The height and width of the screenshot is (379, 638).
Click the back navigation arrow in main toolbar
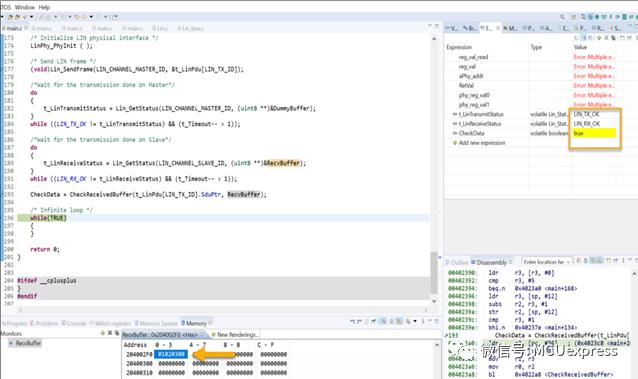pos(78,17)
